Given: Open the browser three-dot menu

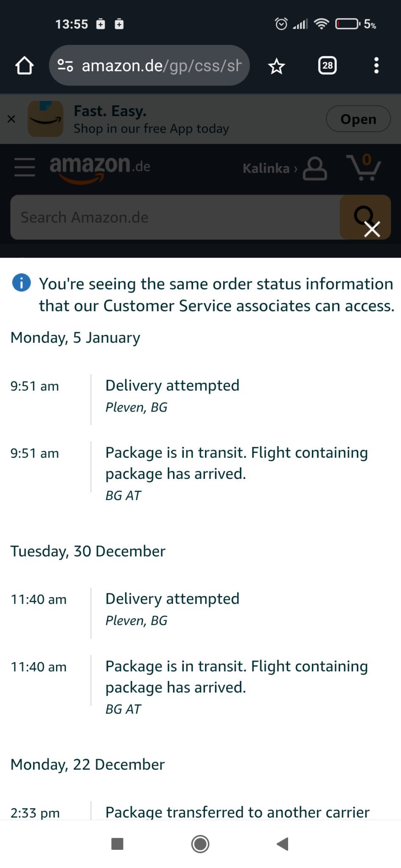Looking at the screenshot, I should [376, 66].
